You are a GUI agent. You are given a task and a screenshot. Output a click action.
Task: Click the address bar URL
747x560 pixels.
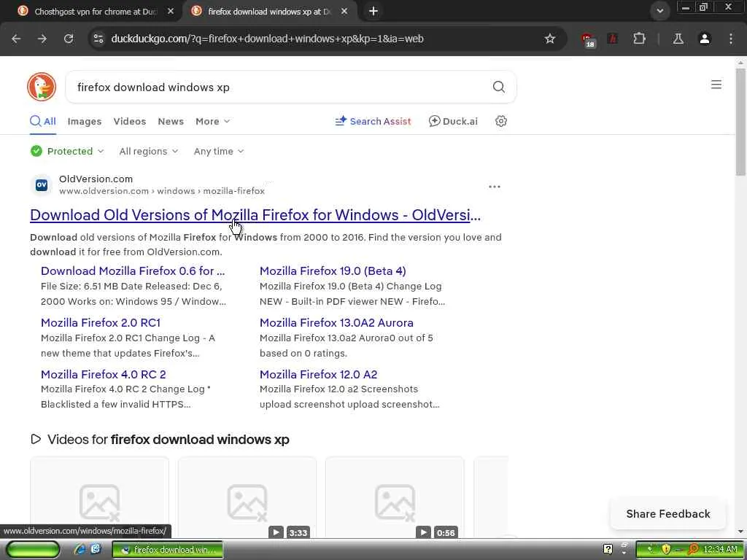[267, 39]
